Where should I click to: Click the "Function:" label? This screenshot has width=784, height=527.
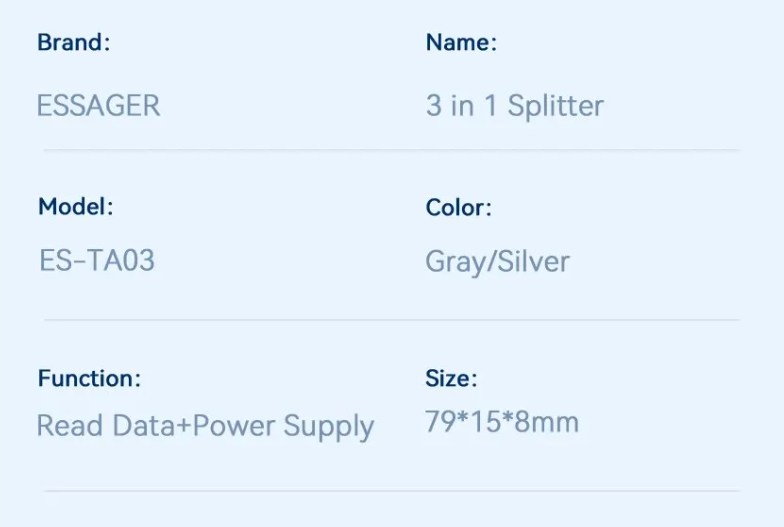(x=89, y=378)
